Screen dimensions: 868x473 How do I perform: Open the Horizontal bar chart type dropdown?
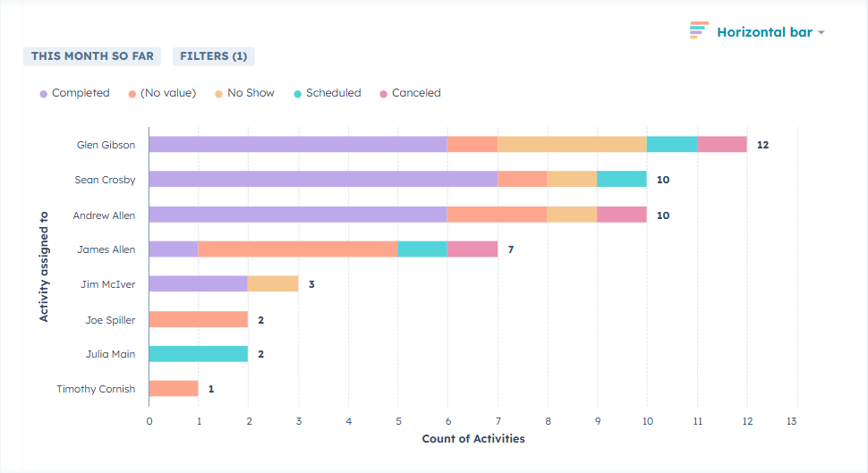tap(764, 32)
